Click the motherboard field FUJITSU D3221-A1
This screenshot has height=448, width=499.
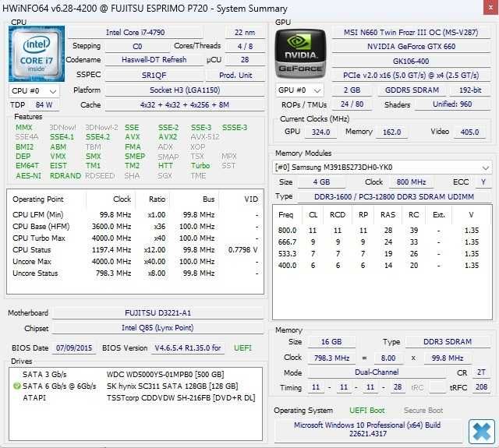pos(157,313)
